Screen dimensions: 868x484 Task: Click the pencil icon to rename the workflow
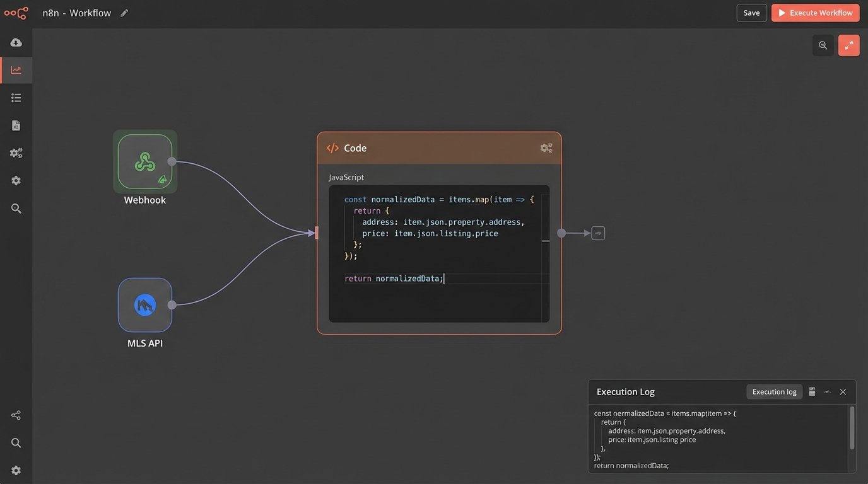point(124,13)
